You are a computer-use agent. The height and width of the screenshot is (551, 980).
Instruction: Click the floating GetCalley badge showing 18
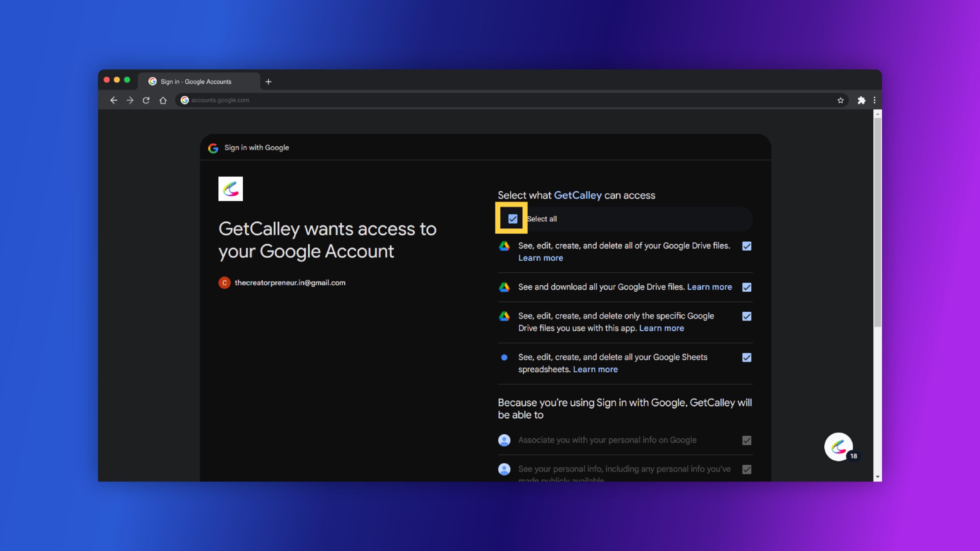coord(839,447)
